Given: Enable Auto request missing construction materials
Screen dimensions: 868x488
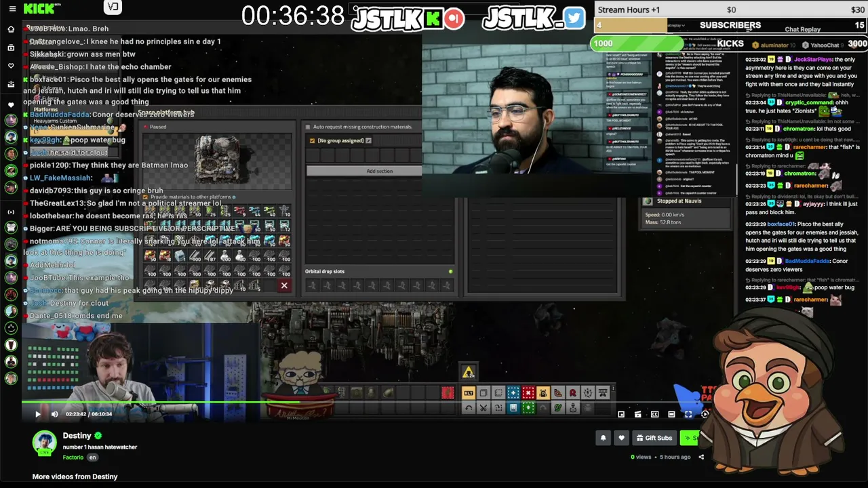Looking at the screenshot, I should [x=308, y=127].
